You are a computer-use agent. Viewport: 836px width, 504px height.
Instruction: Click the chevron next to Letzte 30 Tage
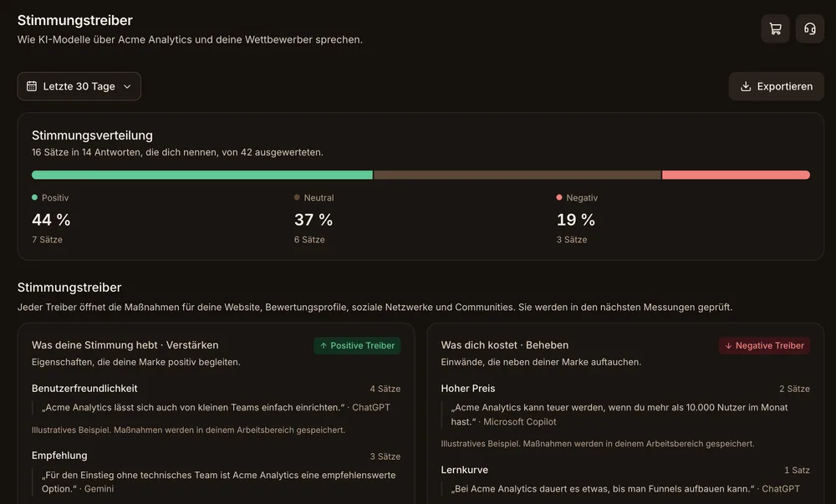[x=127, y=86]
